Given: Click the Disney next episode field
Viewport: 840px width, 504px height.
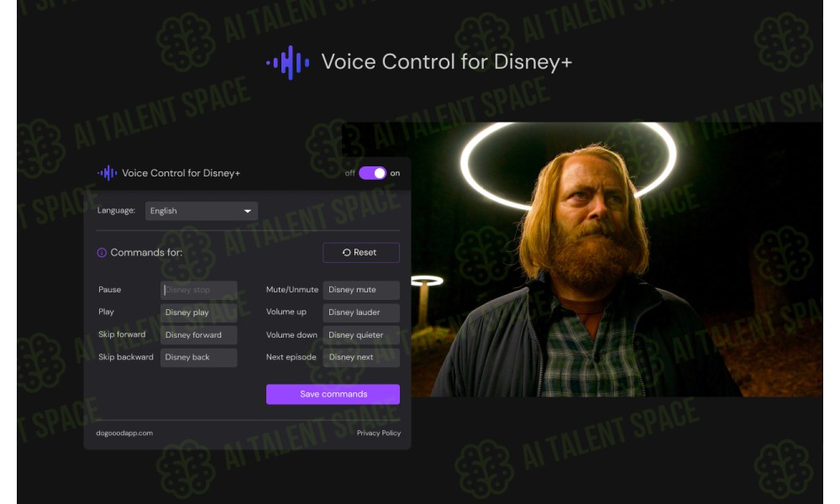Looking at the screenshot, I should (361, 357).
